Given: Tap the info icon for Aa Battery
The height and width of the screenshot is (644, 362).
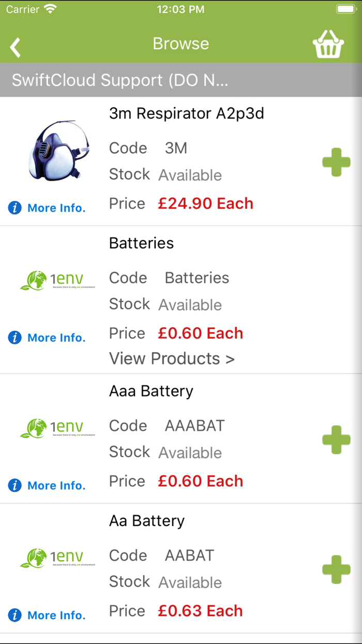Looking at the screenshot, I should [14, 615].
